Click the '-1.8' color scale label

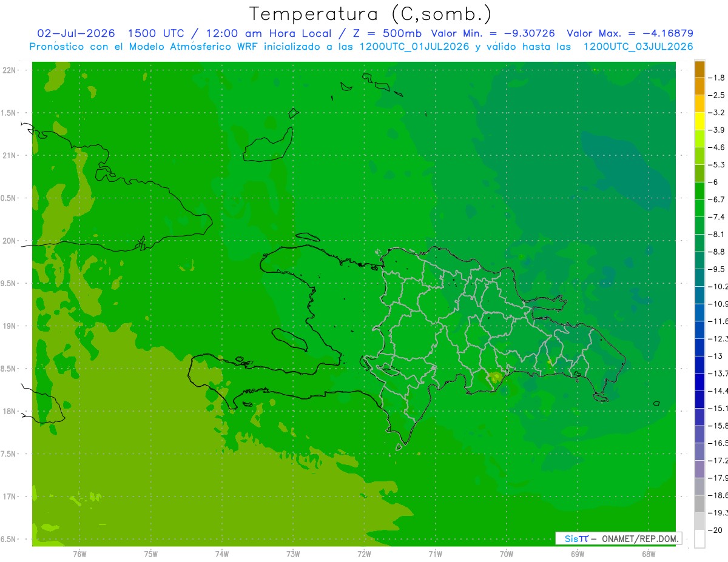[717, 78]
